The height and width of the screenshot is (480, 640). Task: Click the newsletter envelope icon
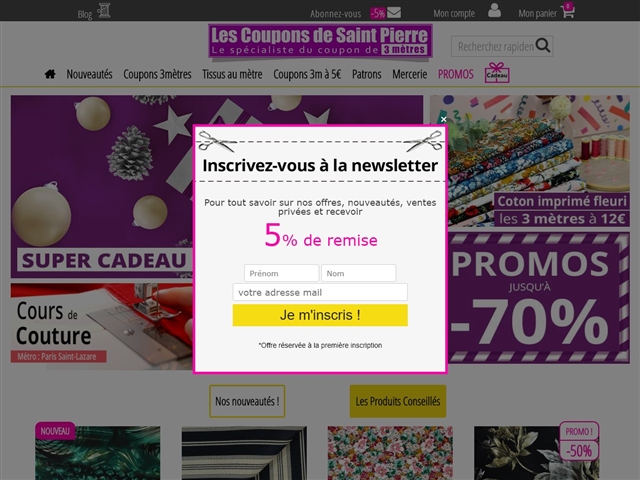[x=394, y=13]
